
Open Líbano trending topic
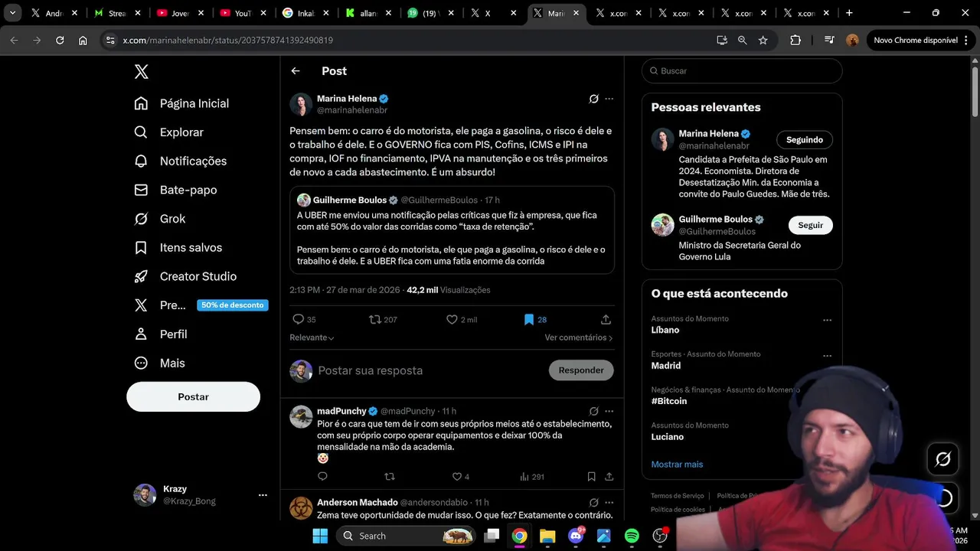point(665,330)
